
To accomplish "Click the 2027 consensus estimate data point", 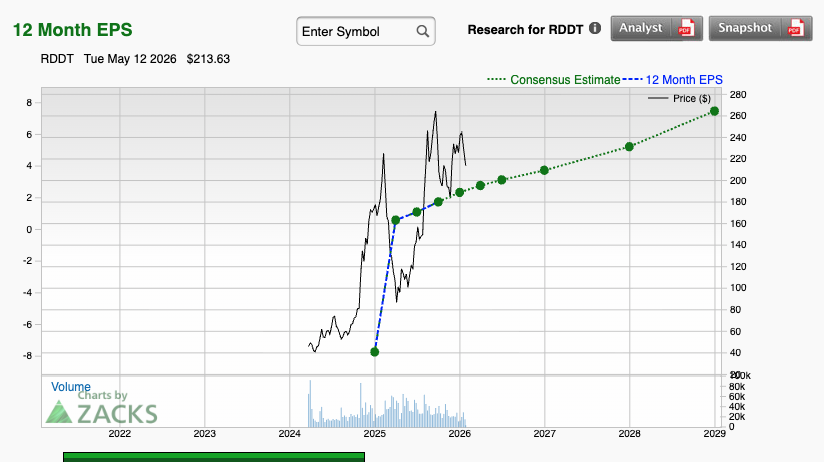I will (x=544, y=170).
